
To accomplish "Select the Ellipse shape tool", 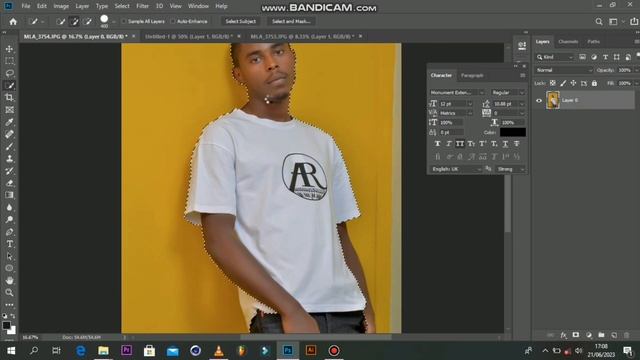I will tap(9, 268).
